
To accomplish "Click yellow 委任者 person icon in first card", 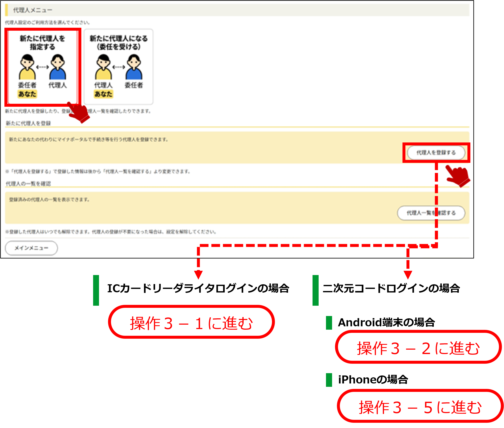I will coord(27,67).
